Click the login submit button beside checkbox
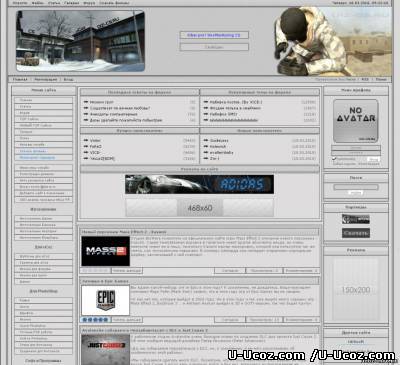 point(374,159)
